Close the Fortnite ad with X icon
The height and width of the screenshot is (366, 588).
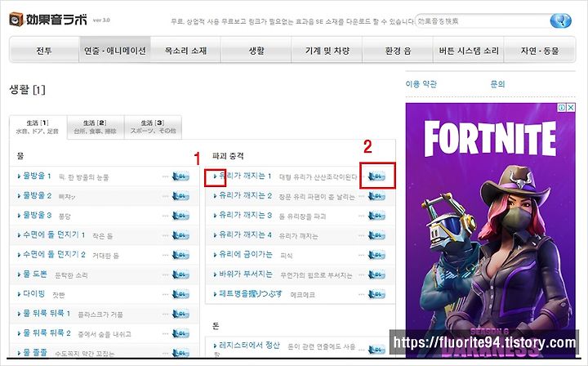(x=570, y=108)
